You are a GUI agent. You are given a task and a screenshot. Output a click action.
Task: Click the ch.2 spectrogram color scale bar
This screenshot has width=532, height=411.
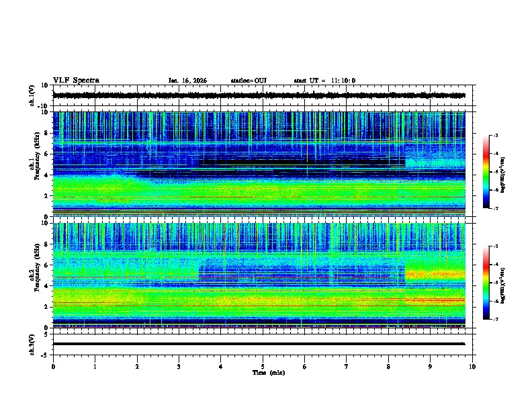pyautogui.click(x=486, y=283)
